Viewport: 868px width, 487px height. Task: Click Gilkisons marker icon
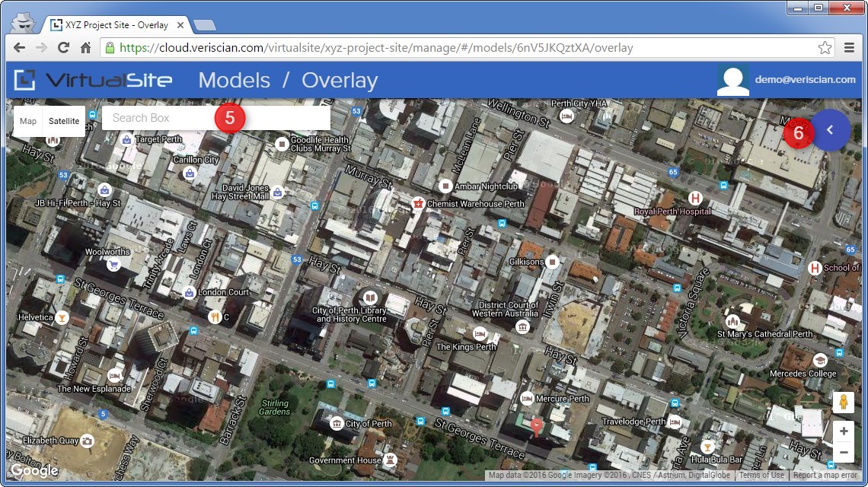[x=553, y=261]
